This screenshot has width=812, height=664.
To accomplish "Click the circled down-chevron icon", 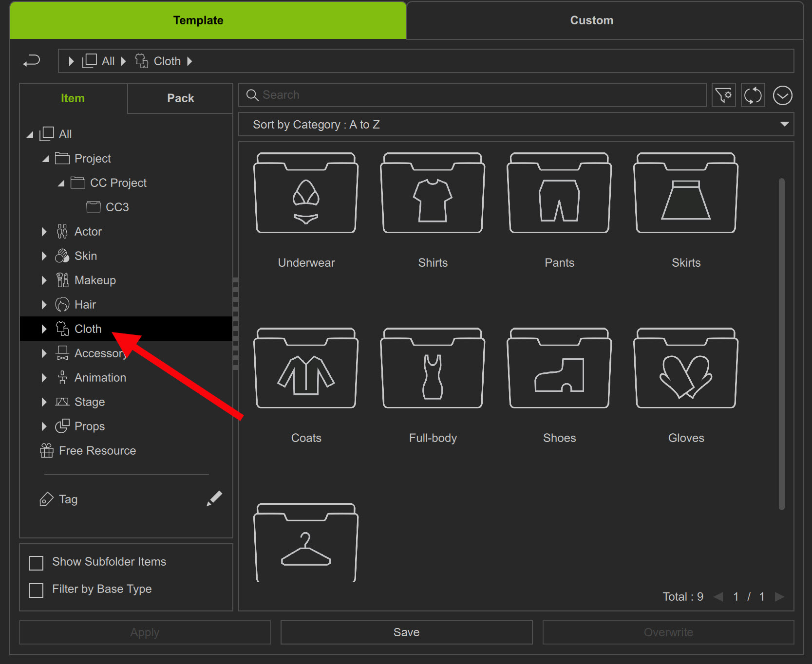I will coord(783,95).
